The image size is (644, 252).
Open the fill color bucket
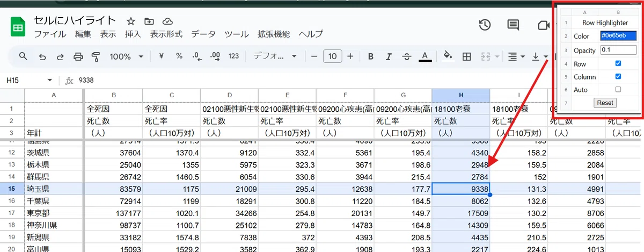[448, 56]
